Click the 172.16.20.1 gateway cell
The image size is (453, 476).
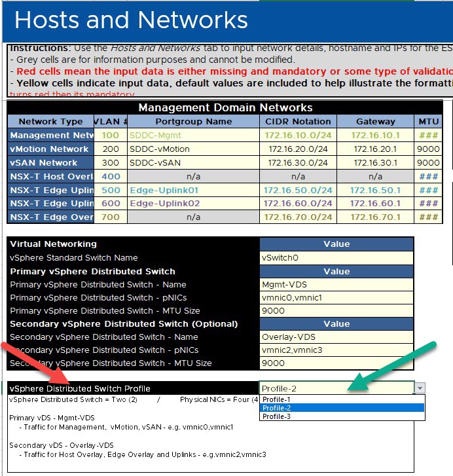click(x=376, y=149)
